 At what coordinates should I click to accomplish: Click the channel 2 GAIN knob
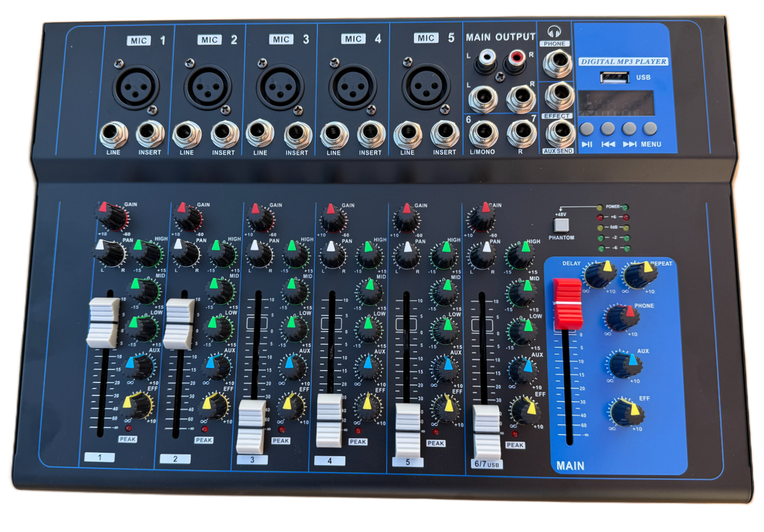(187, 218)
